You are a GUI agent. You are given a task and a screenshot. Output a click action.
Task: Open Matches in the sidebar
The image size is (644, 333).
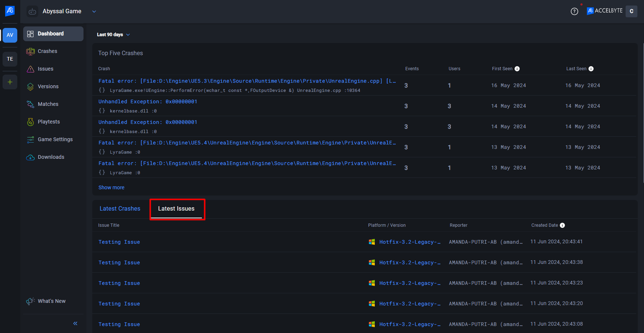pos(53,104)
